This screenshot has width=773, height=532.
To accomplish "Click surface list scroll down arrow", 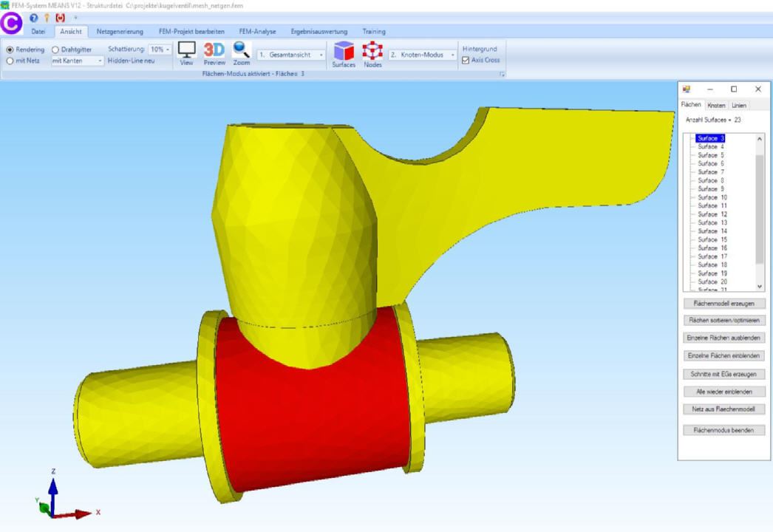I will 760,287.
